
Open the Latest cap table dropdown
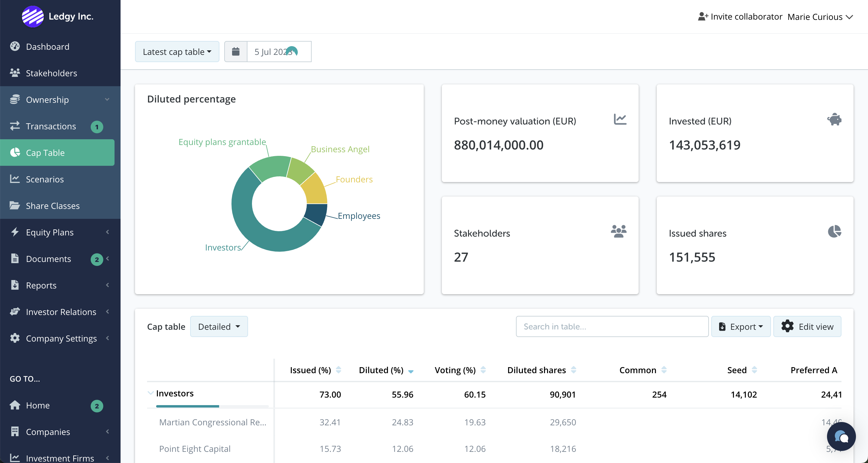[177, 52]
